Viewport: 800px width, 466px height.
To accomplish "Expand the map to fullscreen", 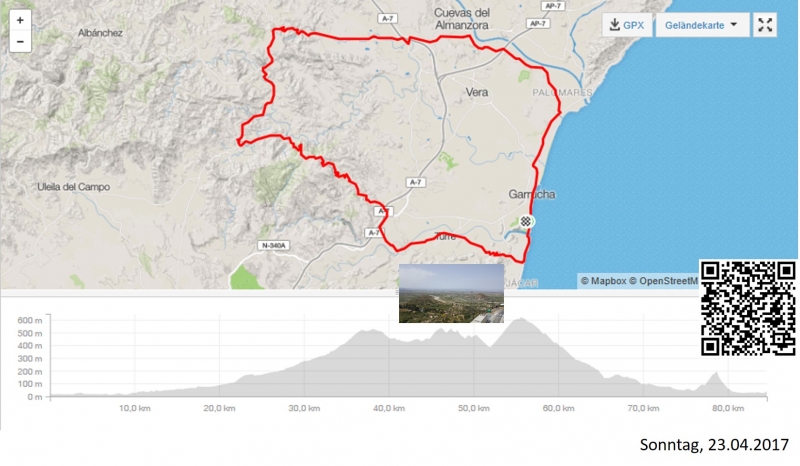I will point(765,25).
